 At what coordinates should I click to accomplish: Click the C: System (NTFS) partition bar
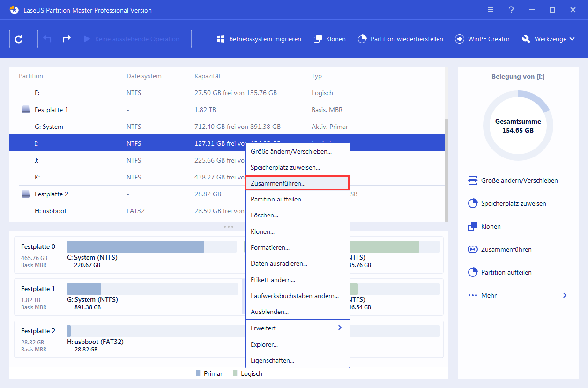pyautogui.click(x=152, y=246)
